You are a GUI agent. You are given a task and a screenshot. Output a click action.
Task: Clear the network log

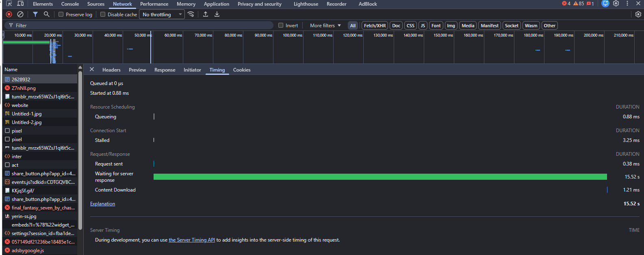(x=20, y=14)
